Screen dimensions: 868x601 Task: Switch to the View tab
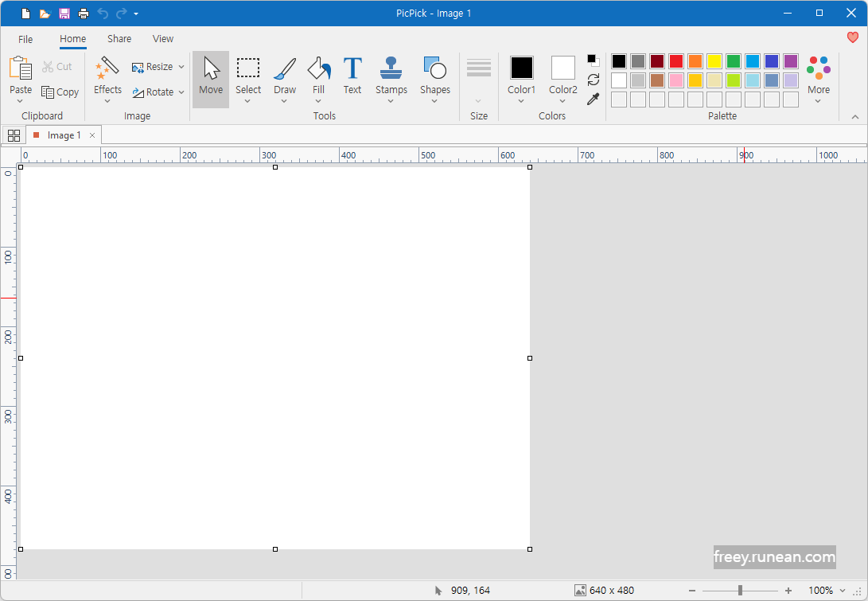click(163, 39)
